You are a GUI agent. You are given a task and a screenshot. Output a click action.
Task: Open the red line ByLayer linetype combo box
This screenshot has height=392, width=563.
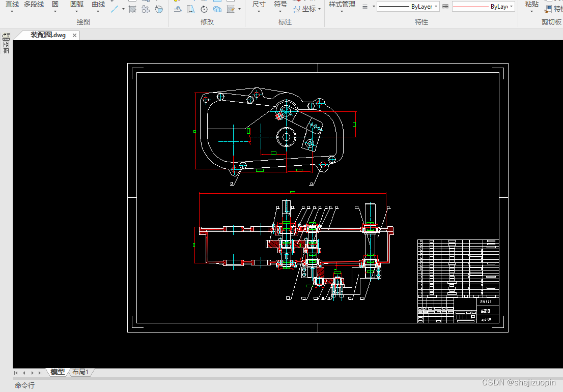coord(483,7)
